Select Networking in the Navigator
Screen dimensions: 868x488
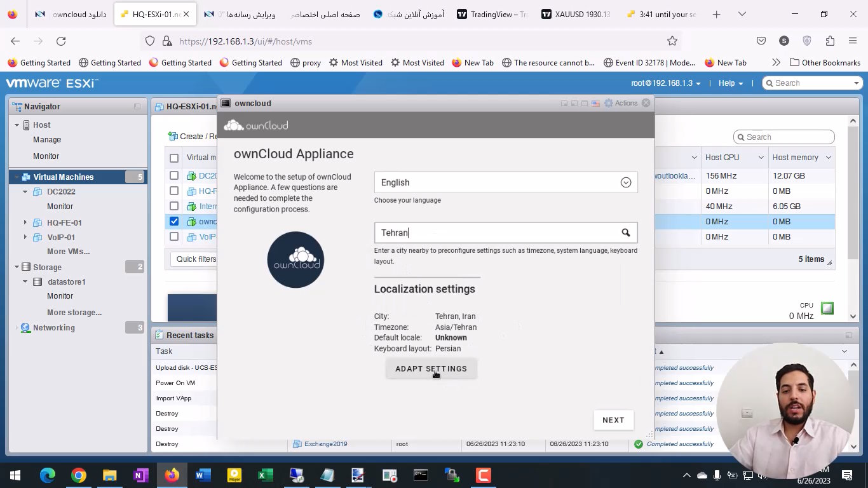[x=54, y=328]
